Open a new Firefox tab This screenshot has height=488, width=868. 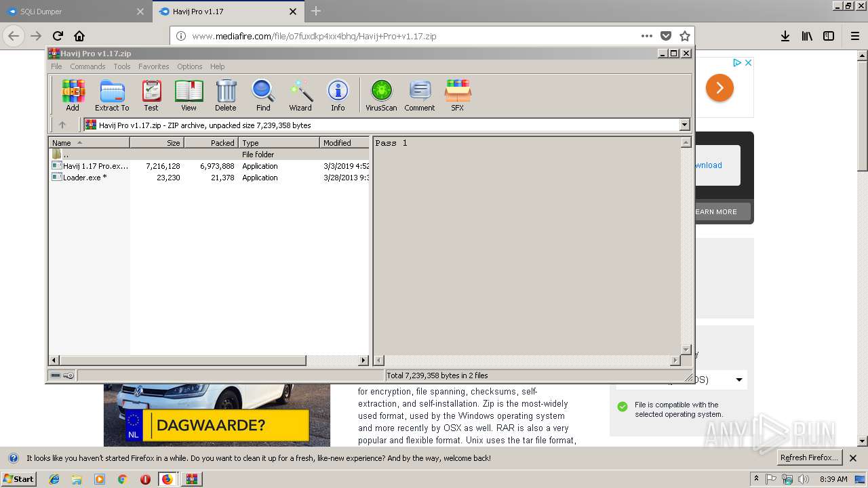tap(316, 11)
